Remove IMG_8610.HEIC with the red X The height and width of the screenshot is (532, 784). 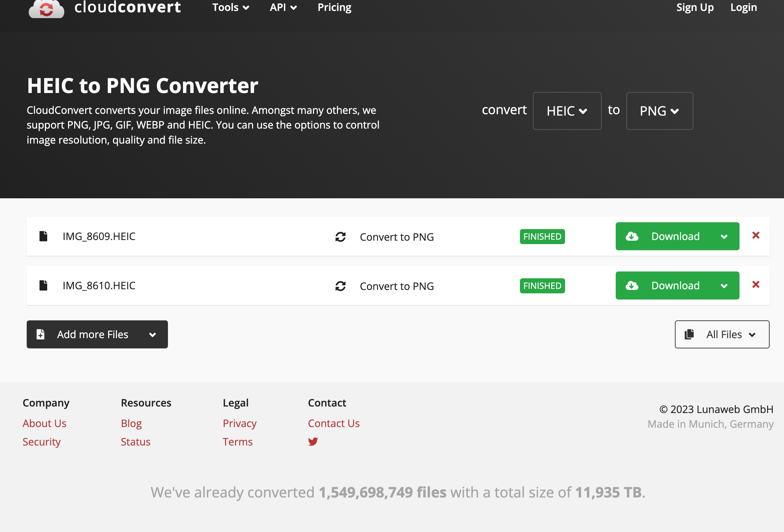756,284
